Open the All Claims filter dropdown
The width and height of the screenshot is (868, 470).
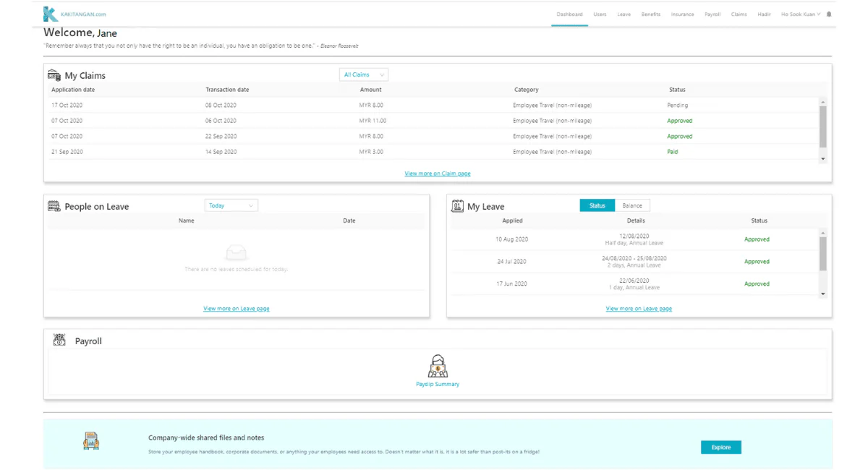364,74
